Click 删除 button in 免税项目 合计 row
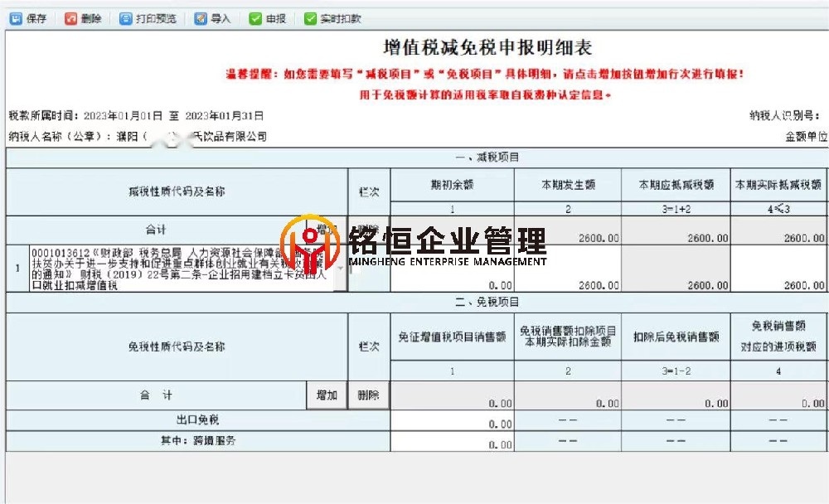Viewport: 829px width, 504px height. click(369, 395)
